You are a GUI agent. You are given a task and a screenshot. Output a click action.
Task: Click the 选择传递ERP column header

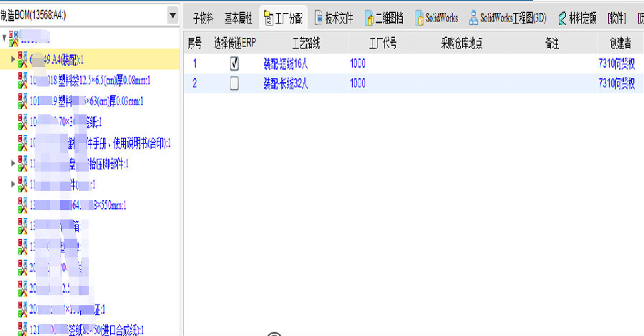pos(235,43)
